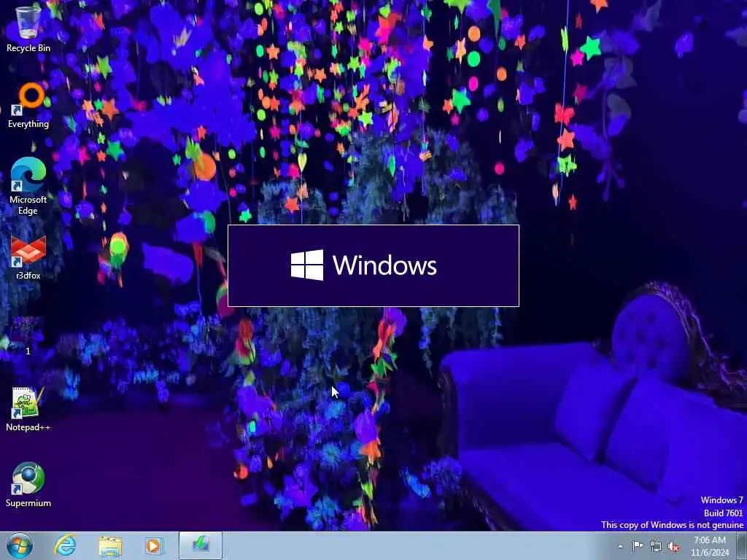Screen dimensions: 747x560
Task: Open the clock showing 7:06 AM
Action: [710, 546]
